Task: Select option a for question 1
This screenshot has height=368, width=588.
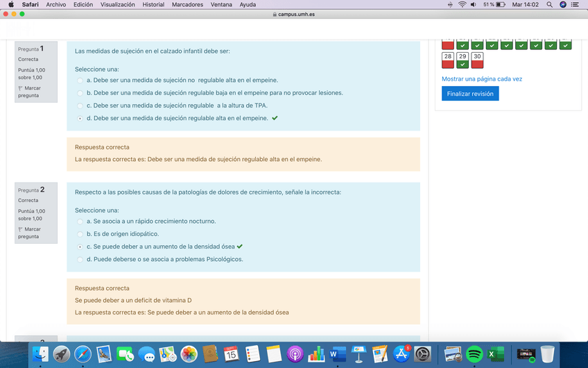Action: point(80,81)
